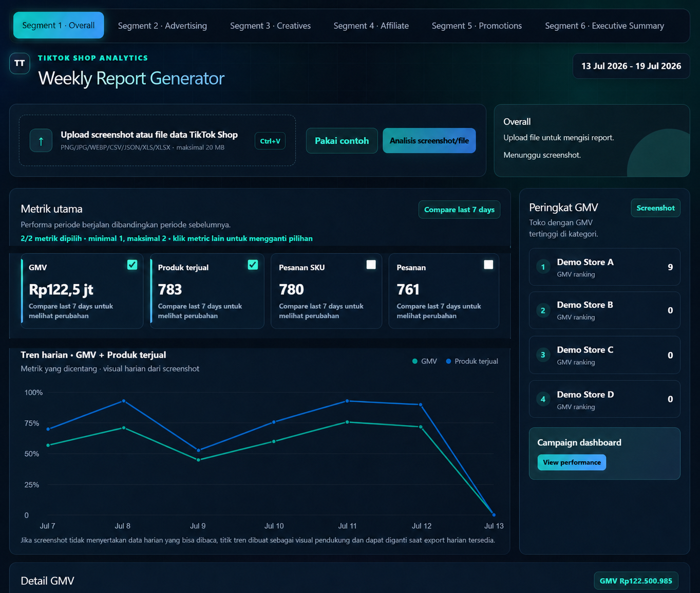Click the upload arrow icon
Screen dimensions: 700x593
pos(41,140)
